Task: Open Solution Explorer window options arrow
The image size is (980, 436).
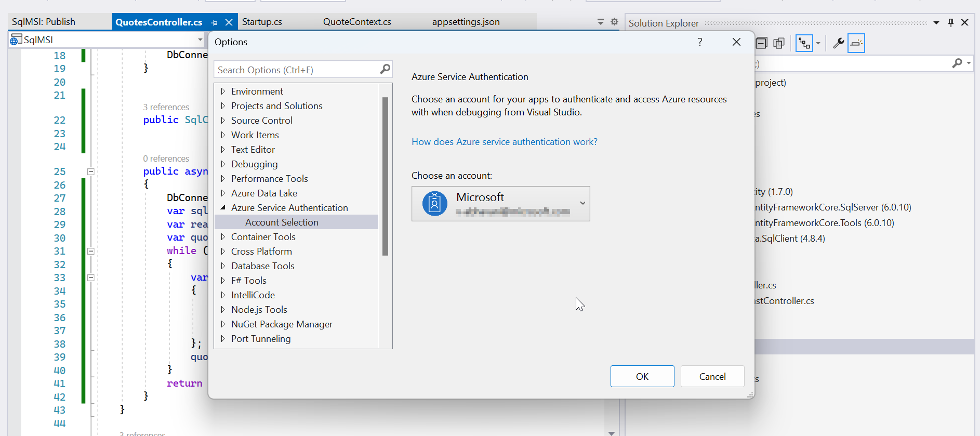Action: coord(936,23)
